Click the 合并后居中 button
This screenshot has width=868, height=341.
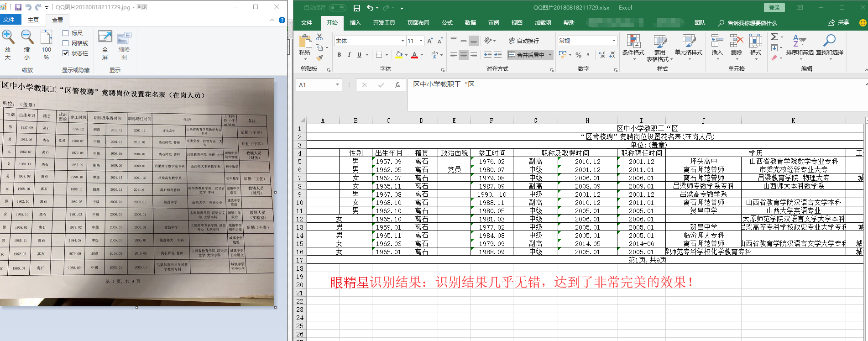pyautogui.click(x=527, y=55)
